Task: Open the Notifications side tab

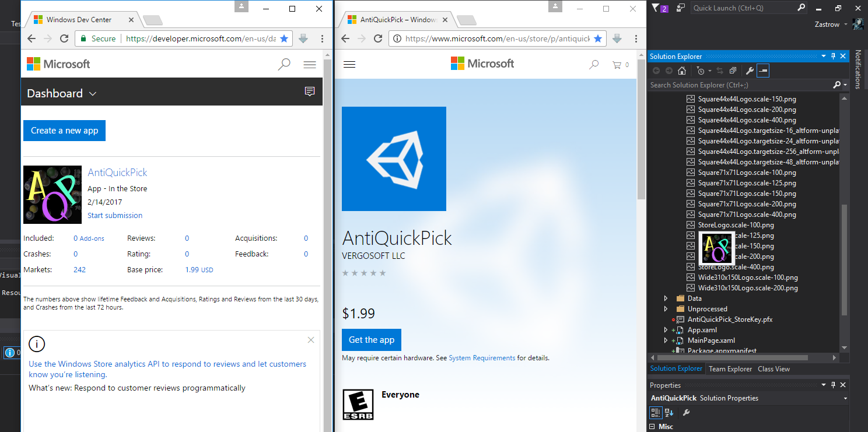Action: [858, 69]
